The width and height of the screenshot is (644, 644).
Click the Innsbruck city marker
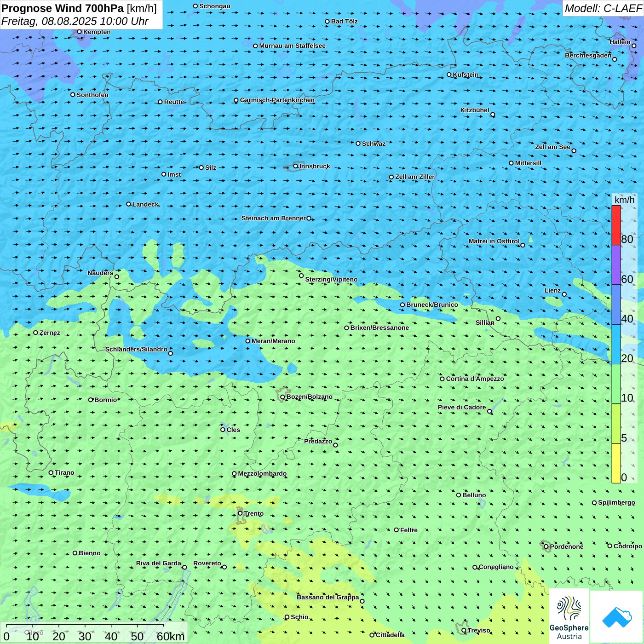[x=296, y=166]
